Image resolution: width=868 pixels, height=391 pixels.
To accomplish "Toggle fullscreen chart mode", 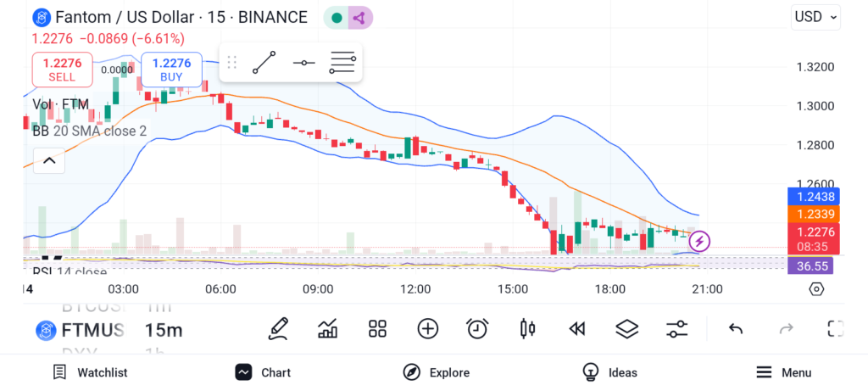I will coord(836,329).
